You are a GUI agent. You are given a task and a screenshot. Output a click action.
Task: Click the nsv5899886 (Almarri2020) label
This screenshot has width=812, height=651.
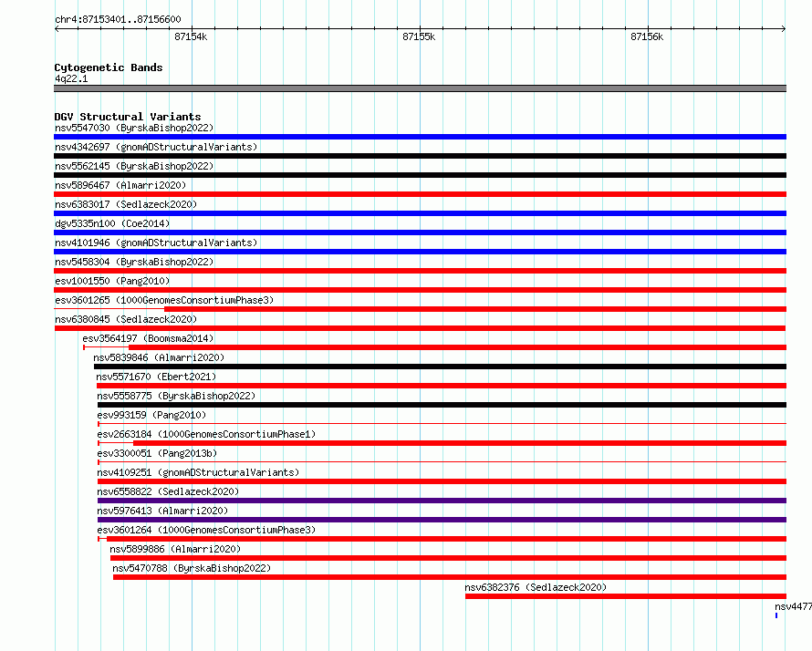point(175,549)
